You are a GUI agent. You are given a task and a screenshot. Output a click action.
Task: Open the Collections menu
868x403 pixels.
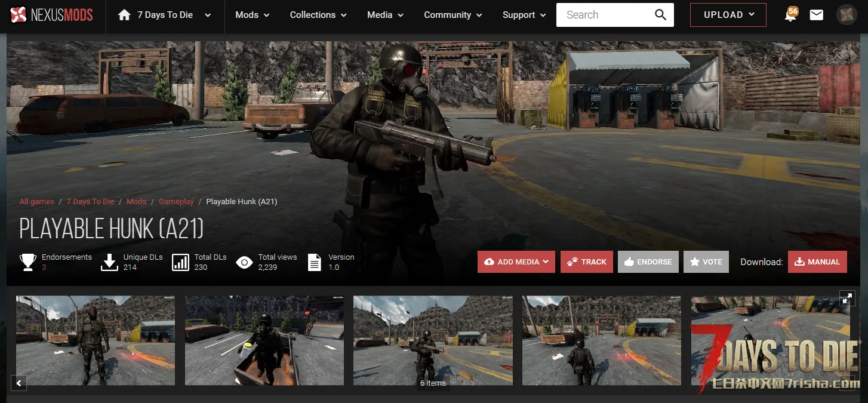[x=318, y=15]
